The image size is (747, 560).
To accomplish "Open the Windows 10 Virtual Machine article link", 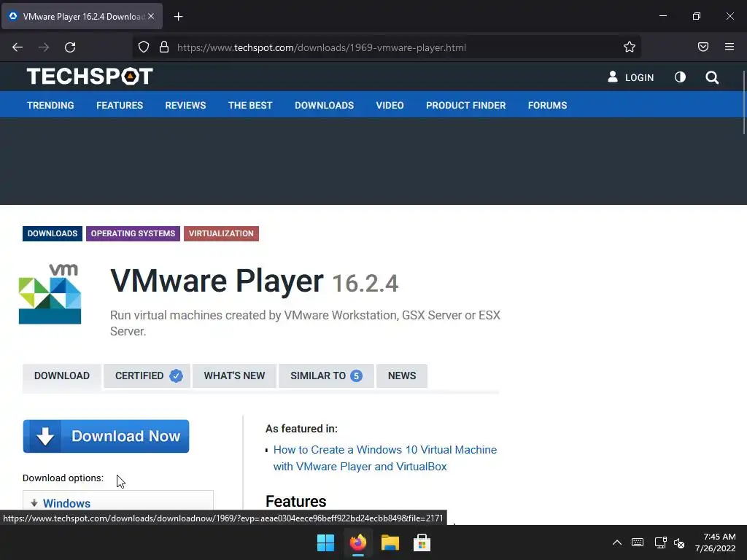I will (385, 458).
